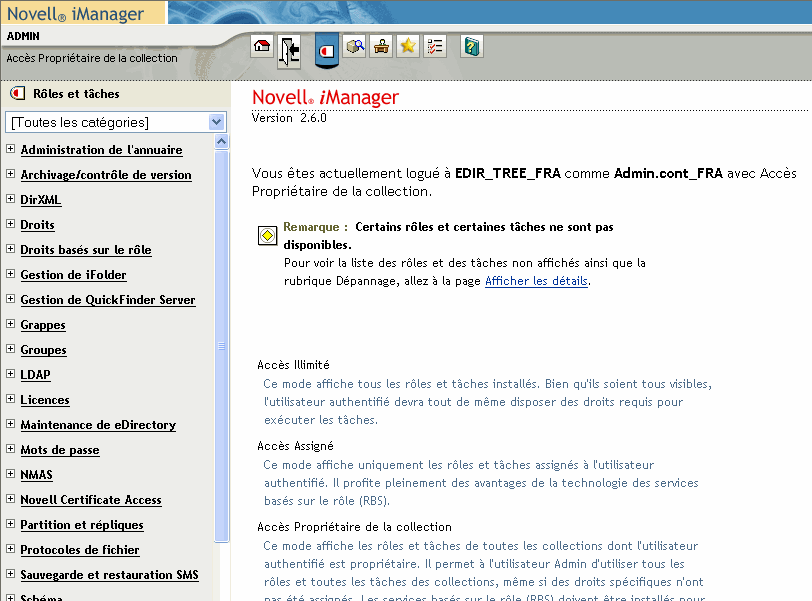This screenshot has width=812, height=601.
Task: Click Accès Propriétaire de la collection heading
Action: pos(354,527)
